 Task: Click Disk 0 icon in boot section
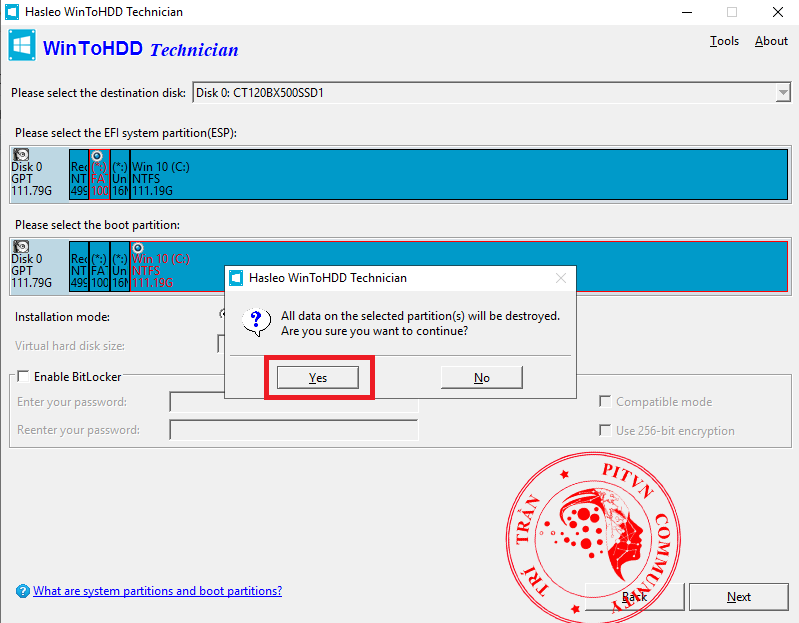21,247
